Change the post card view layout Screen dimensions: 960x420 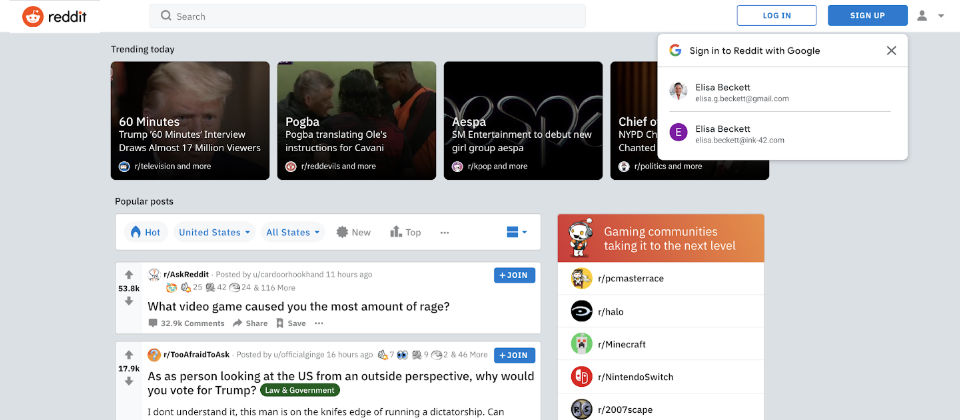click(517, 232)
